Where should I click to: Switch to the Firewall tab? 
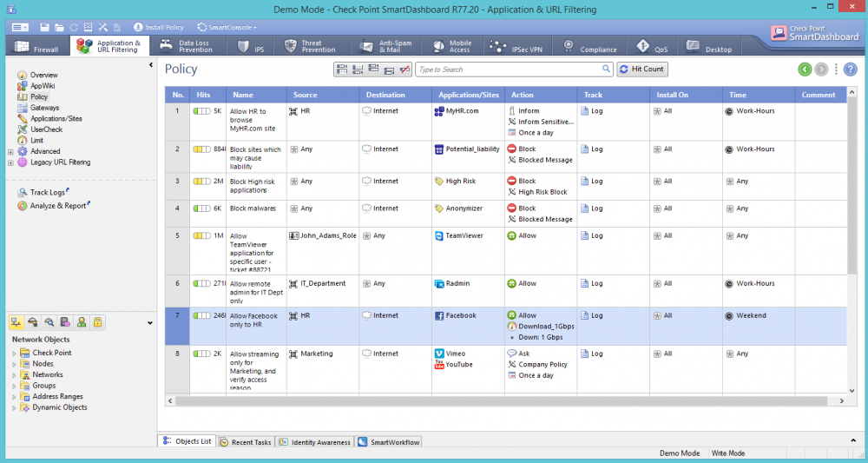click(37, 47)
